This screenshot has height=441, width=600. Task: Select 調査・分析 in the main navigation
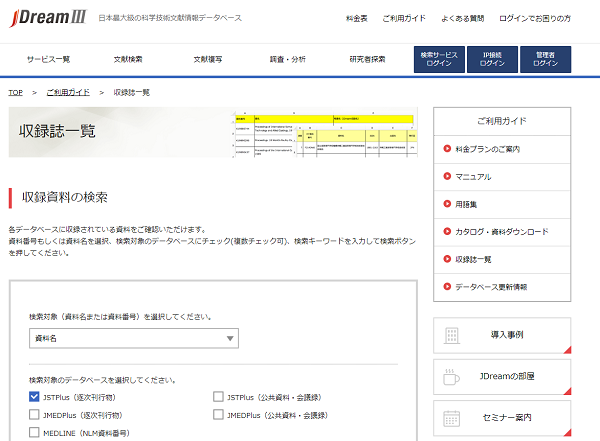pyautogui.click(x=288, y=60)
